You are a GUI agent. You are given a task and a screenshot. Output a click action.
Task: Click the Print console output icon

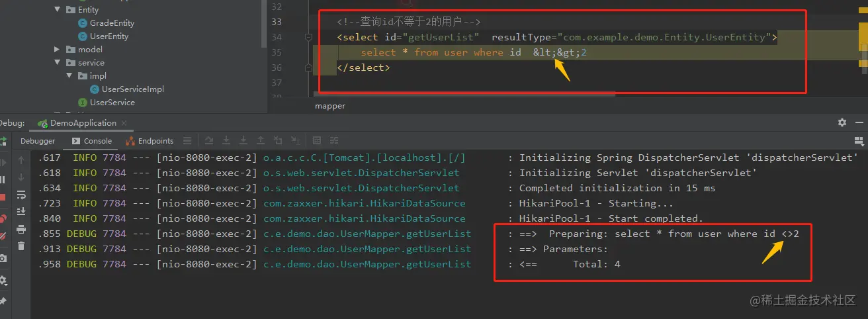coord(21,230)
